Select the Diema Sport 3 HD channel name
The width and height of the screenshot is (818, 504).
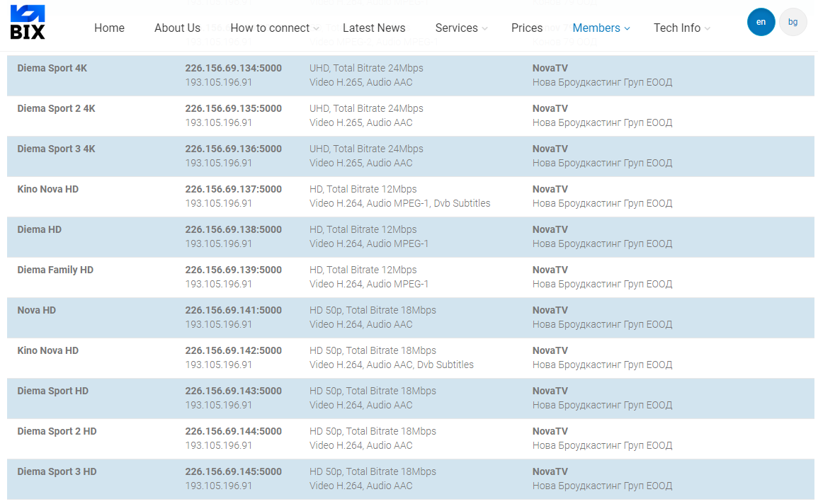57,471
